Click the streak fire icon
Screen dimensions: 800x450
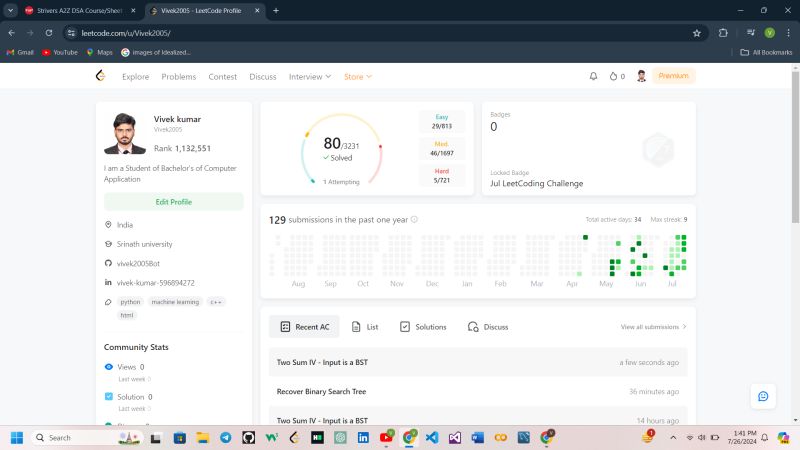(612, 76)
